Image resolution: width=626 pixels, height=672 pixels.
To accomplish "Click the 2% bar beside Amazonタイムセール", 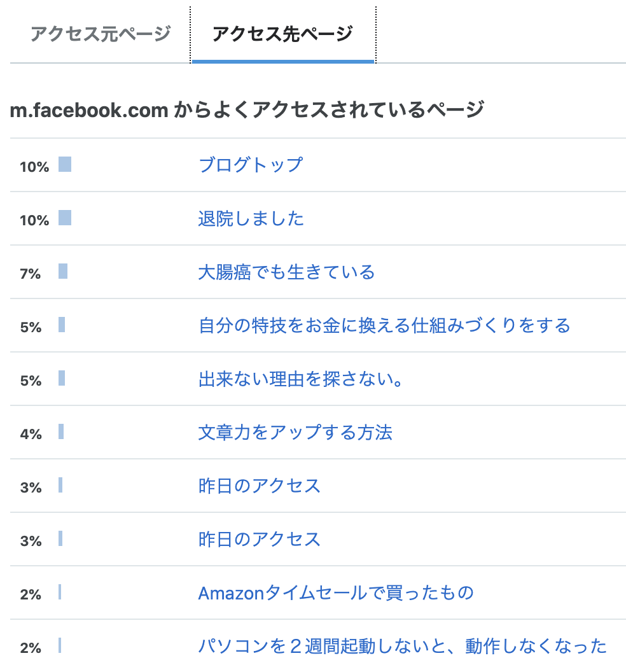I will (x=60, y=592).
